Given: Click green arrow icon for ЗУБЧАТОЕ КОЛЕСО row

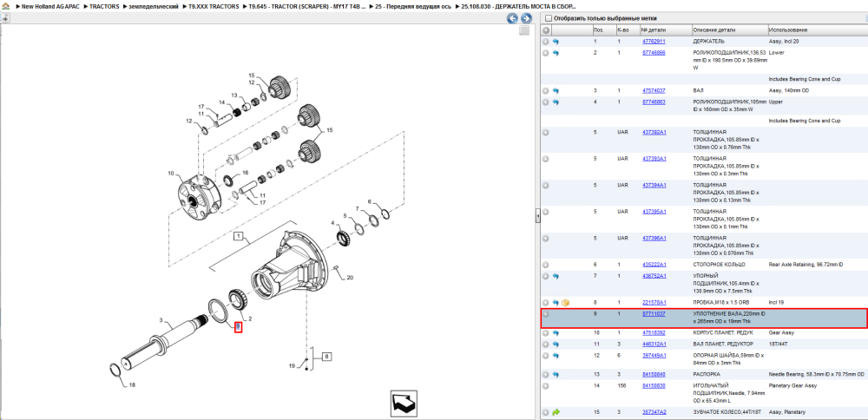Looking at the screenshot, I should click(x=556, y=412).
